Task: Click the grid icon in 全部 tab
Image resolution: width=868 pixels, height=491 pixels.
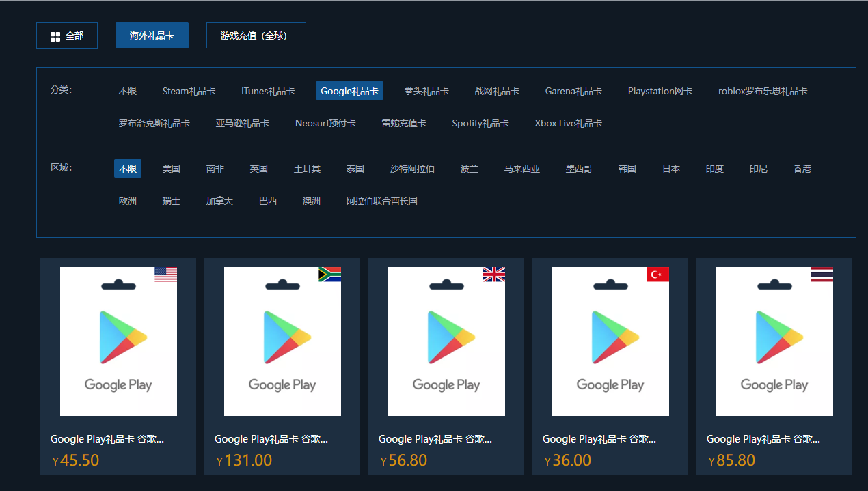Action: click(55, 36)
